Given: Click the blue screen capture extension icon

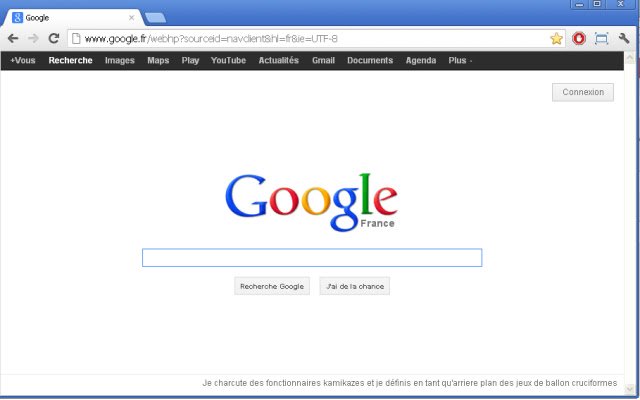Looking at the screenshot, I should pos(601,38).
